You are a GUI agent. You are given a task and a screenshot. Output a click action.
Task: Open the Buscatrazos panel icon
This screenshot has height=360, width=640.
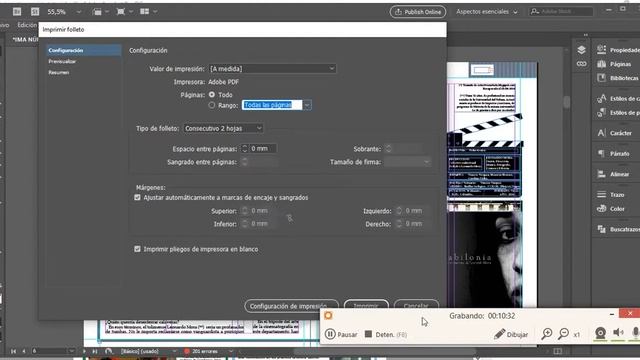pos(601,229)
